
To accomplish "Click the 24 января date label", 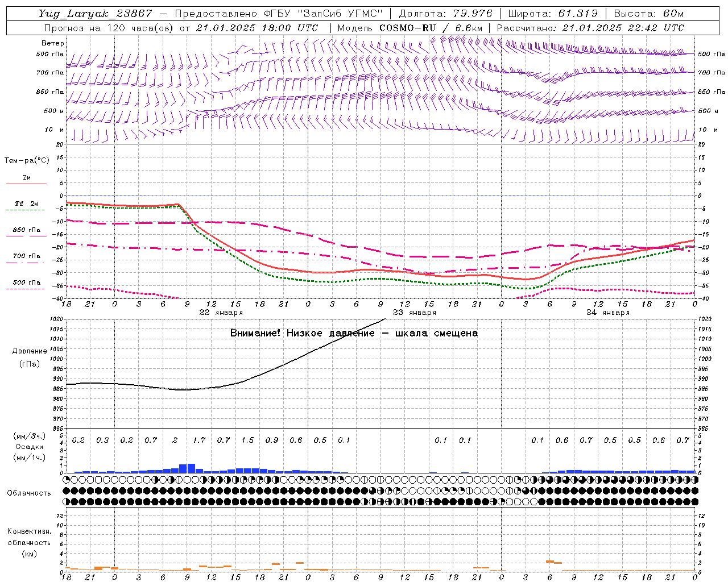I will click(x=608, y=313).
